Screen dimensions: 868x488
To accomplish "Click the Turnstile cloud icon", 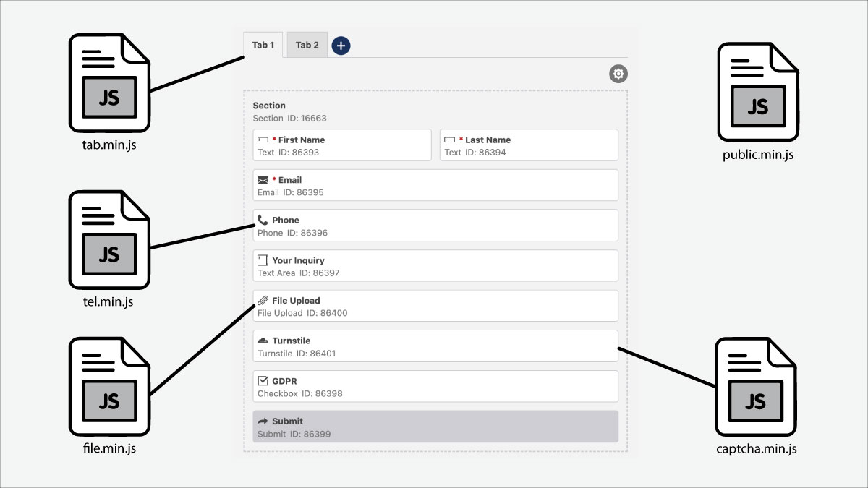I will pyautogui.click(x=263, y=341).
